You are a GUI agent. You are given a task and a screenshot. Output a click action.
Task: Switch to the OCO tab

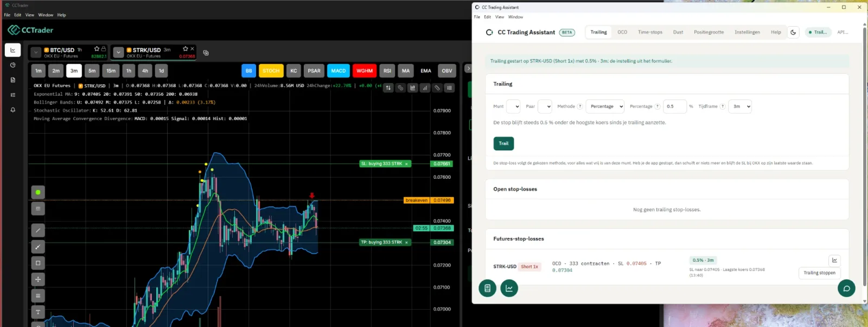622,32
